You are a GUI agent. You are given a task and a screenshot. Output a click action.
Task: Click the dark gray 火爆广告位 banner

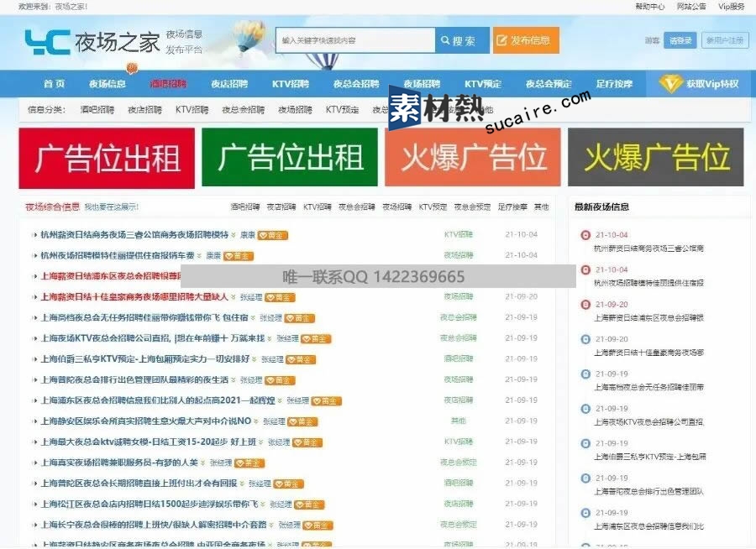pyautogui.click(x=655, y=158)
